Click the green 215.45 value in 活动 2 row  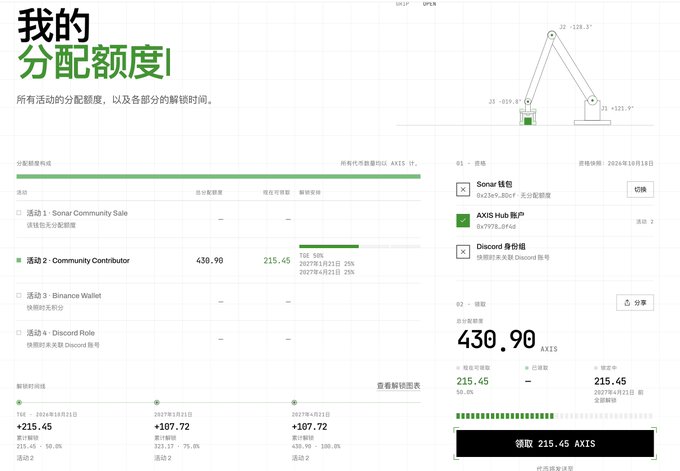pyautogui.click(x=277, y=261)
